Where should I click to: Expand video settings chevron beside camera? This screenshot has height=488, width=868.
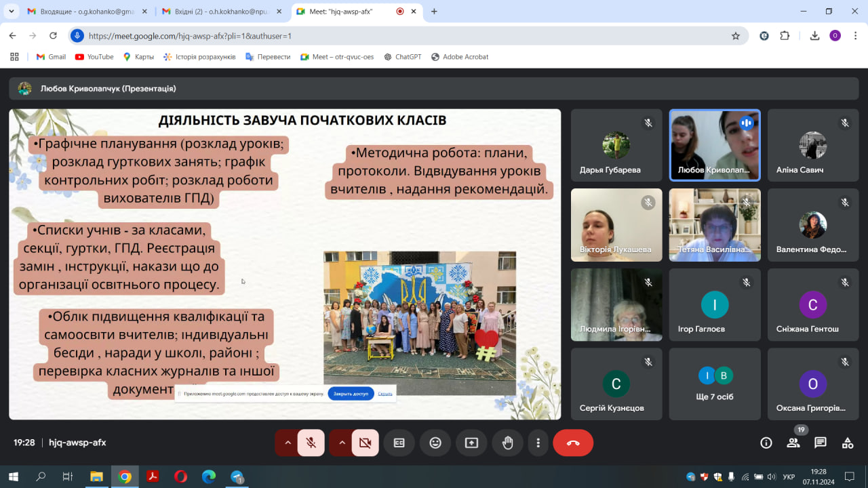(x=342, y=443)
